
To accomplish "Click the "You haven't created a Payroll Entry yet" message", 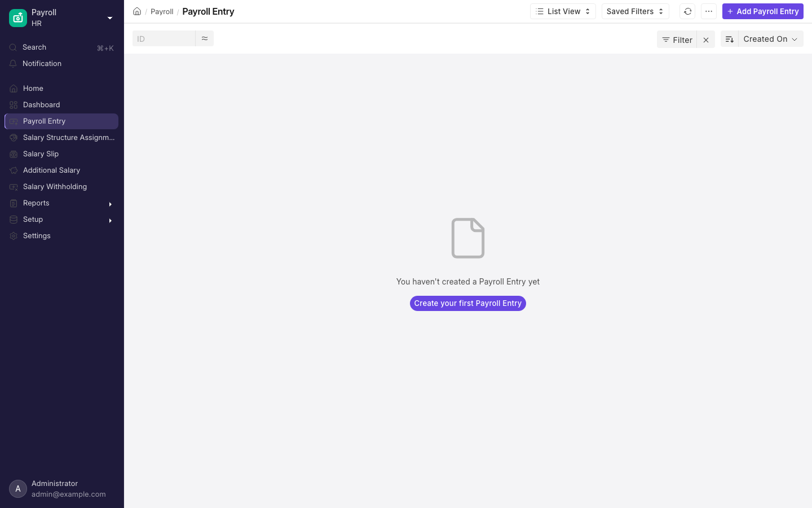I will tap(468, 282).
